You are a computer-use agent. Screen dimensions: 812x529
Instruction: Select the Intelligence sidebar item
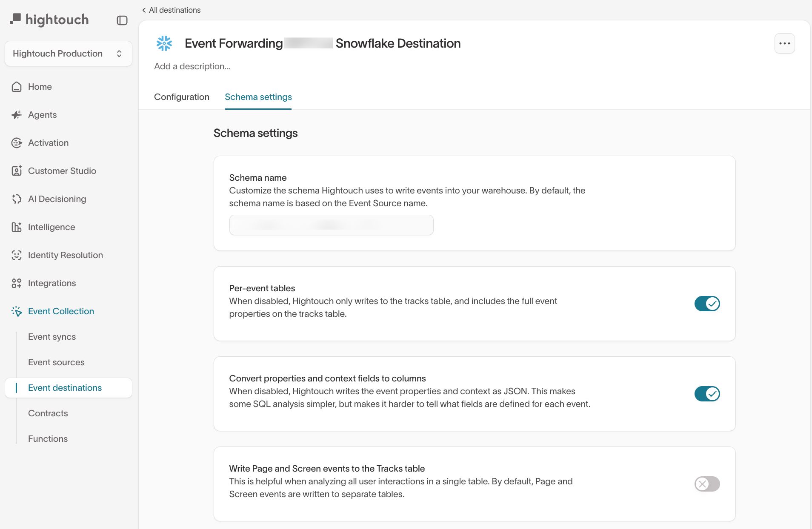click(51, 227)
